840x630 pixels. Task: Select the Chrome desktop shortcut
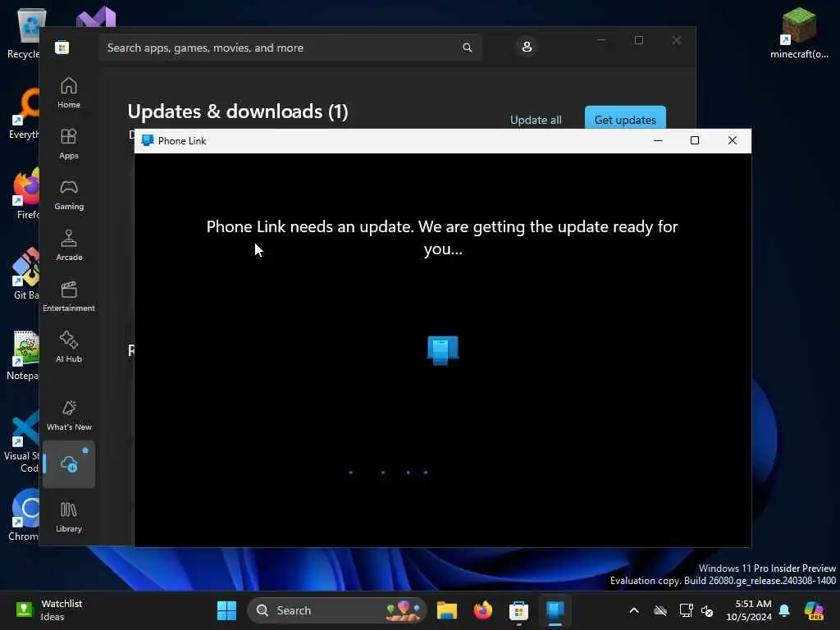24,515
